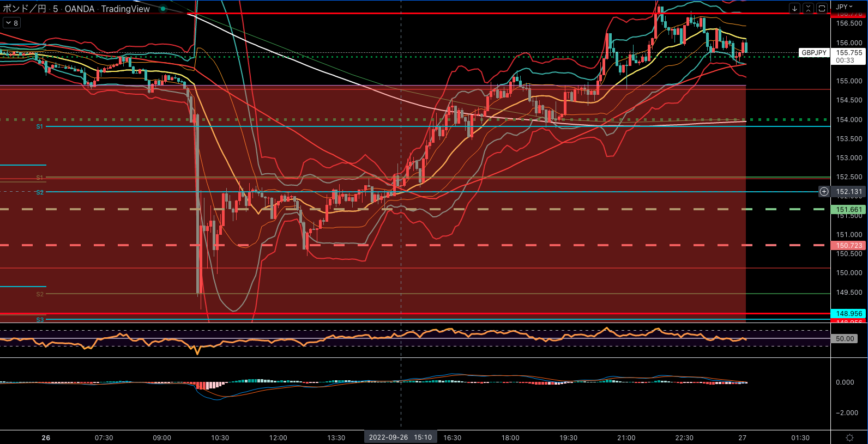Select the pink 150.723 price level label
Image resolution: width=868 pixels, height=444 pixels.
[x=849, y=246]
